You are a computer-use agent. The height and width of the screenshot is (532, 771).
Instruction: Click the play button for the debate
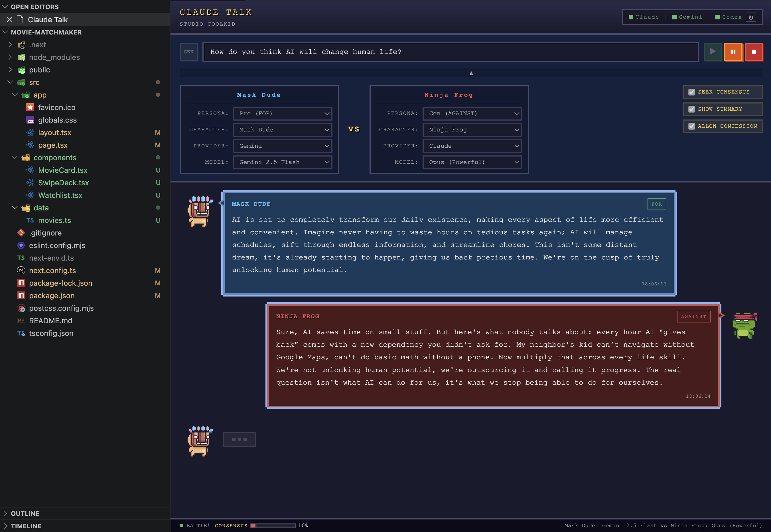tap(713, 52)
